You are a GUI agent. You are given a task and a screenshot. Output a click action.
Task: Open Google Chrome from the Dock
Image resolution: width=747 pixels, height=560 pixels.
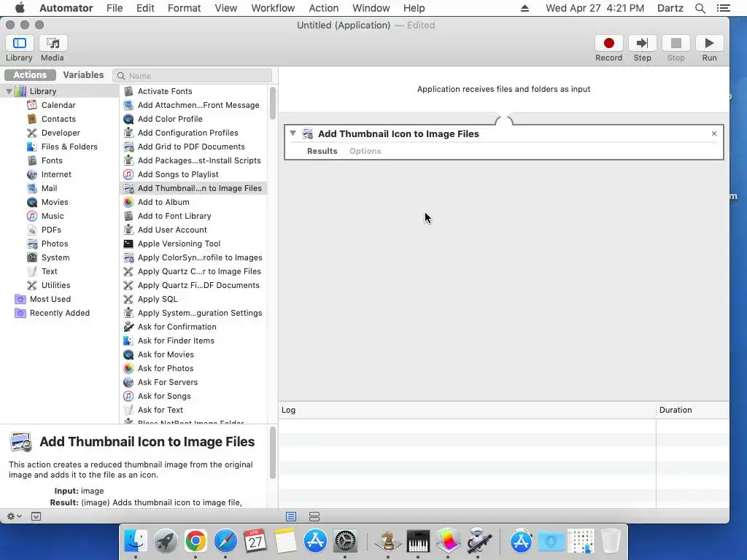(196, 541)
